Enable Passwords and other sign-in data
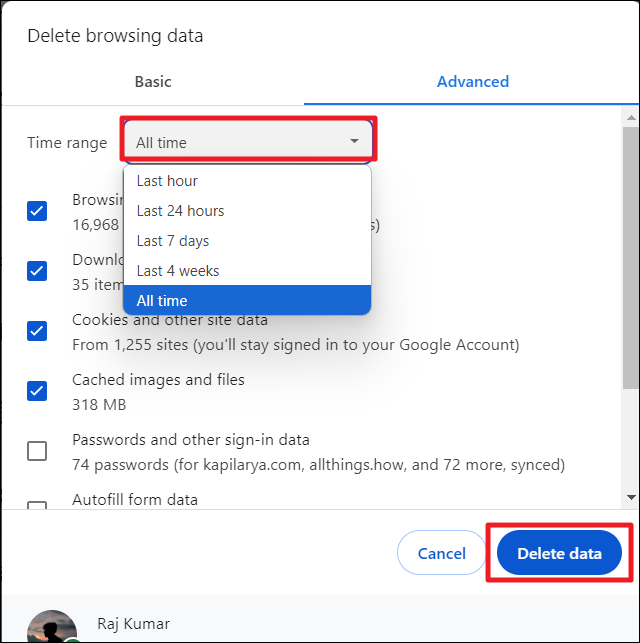The height and width of the screenshot is (643, 640). 37,451
